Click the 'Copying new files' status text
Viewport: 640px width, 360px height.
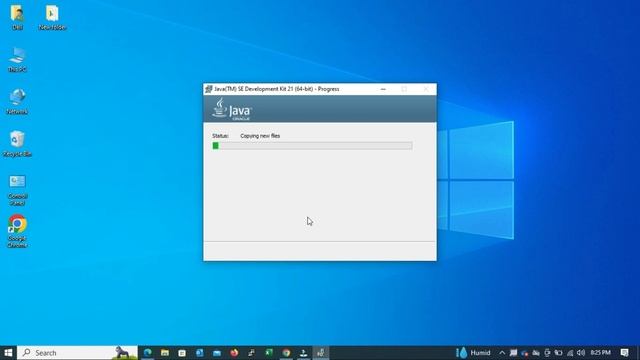coord(260,136)
